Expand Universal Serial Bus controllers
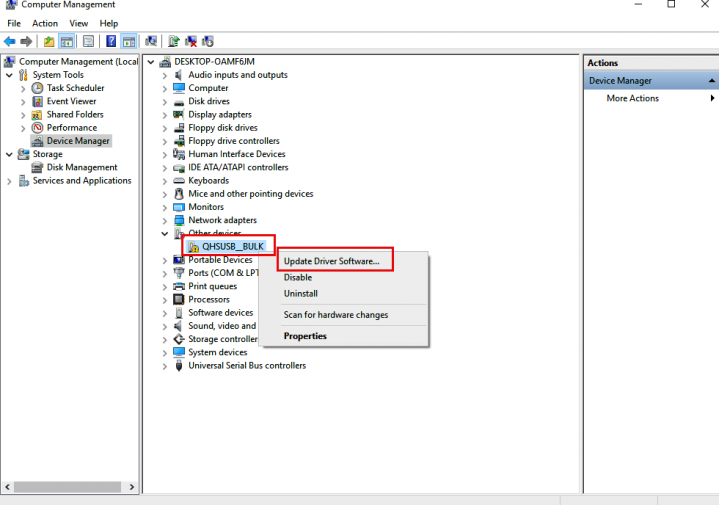 [x=165, y=365]
